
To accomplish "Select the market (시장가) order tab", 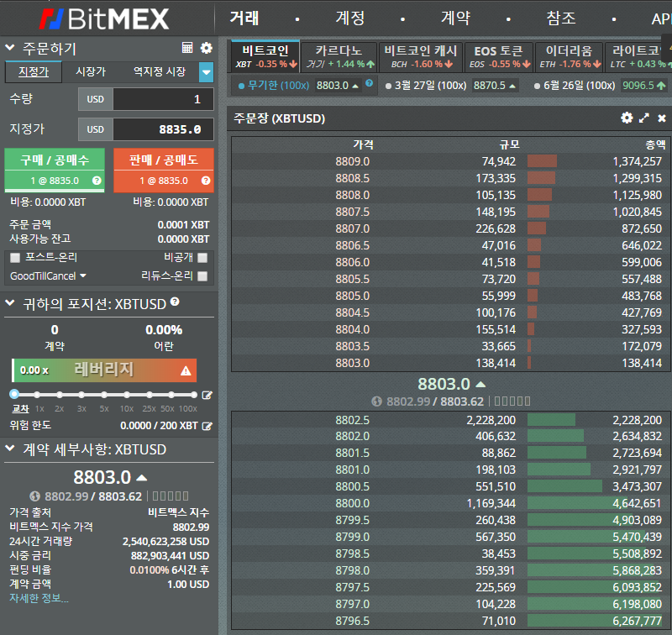I will pos(91,71).
